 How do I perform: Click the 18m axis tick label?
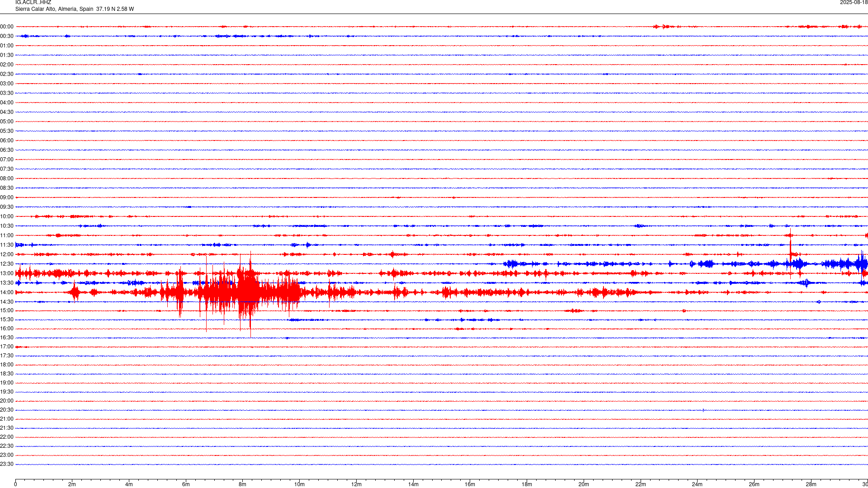[527, 484]
